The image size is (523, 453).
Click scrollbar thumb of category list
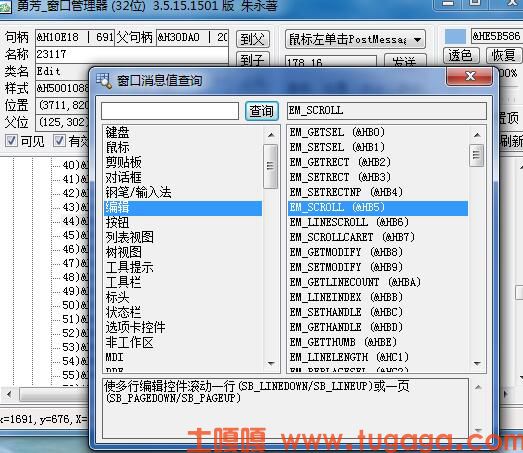click(x=271, y=166)
